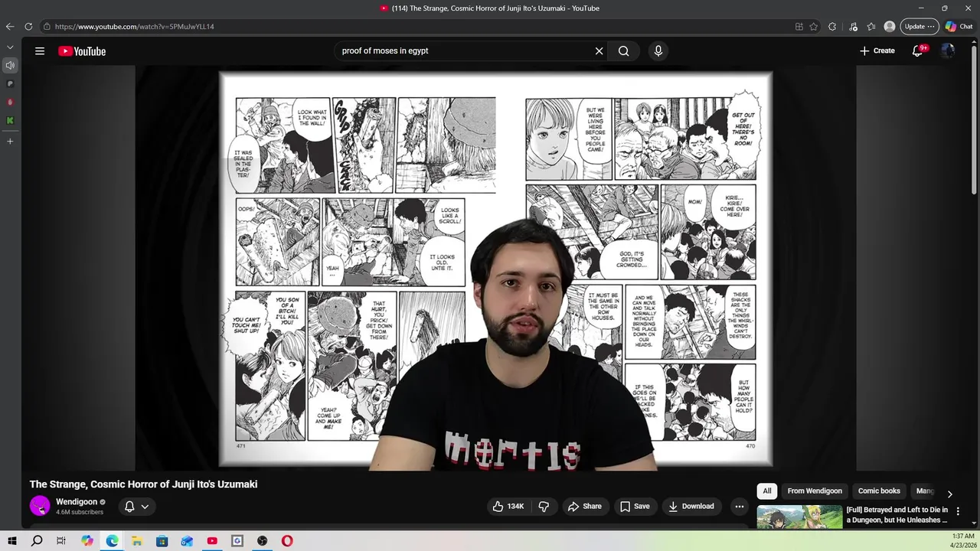The image size is (980, 551).
Task: Click the video title text
Action: point(143,484)
